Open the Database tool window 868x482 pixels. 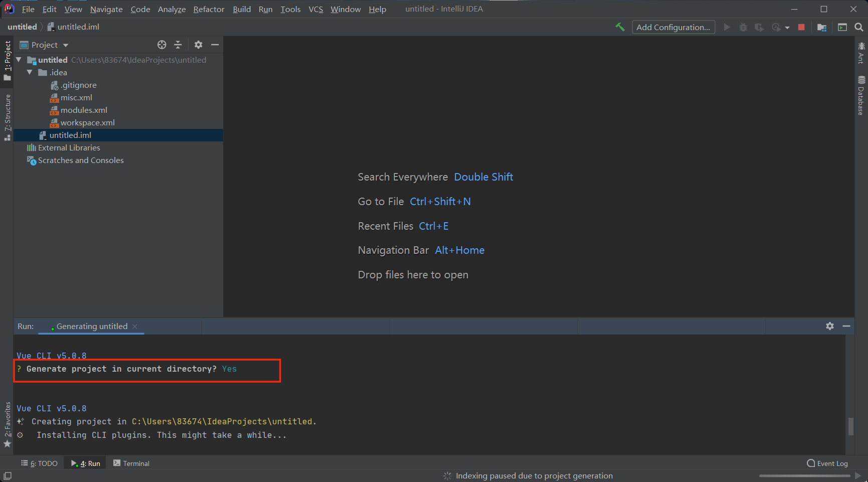[x=861, y=95]
